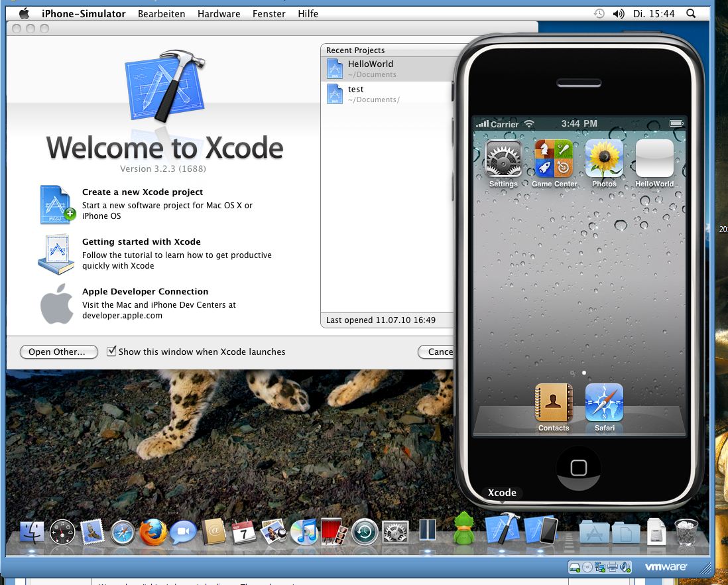The height and width of the screenshot is (585, 728).
Task: Open Settings app in iPhone Simulator
Action: click(x=503, y=159)
